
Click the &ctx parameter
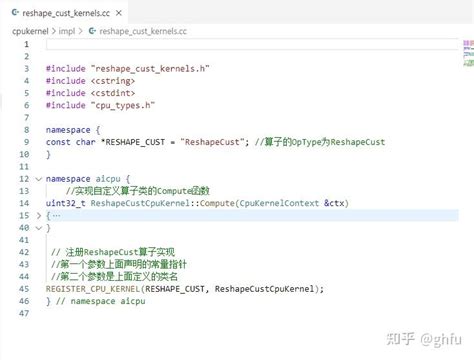coord(334,203)
